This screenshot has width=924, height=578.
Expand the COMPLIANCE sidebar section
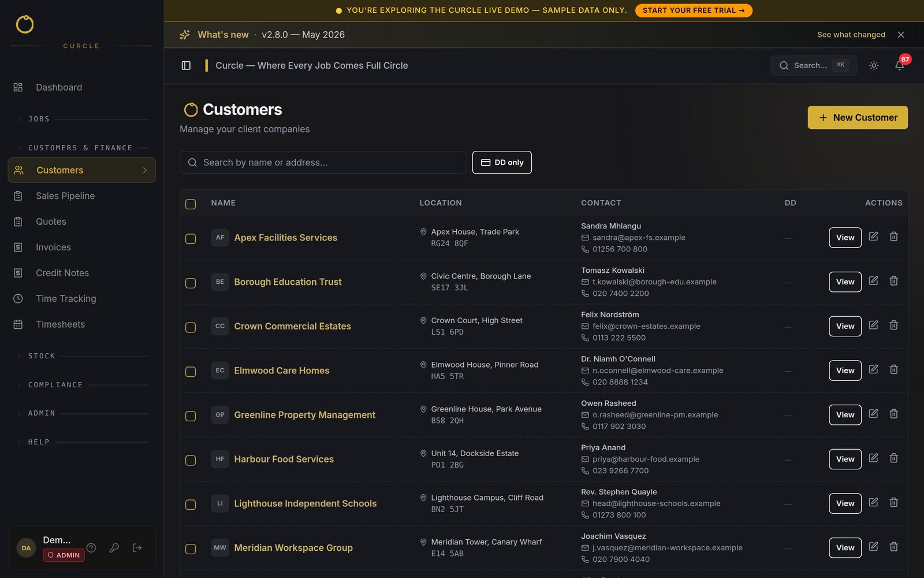81,385
